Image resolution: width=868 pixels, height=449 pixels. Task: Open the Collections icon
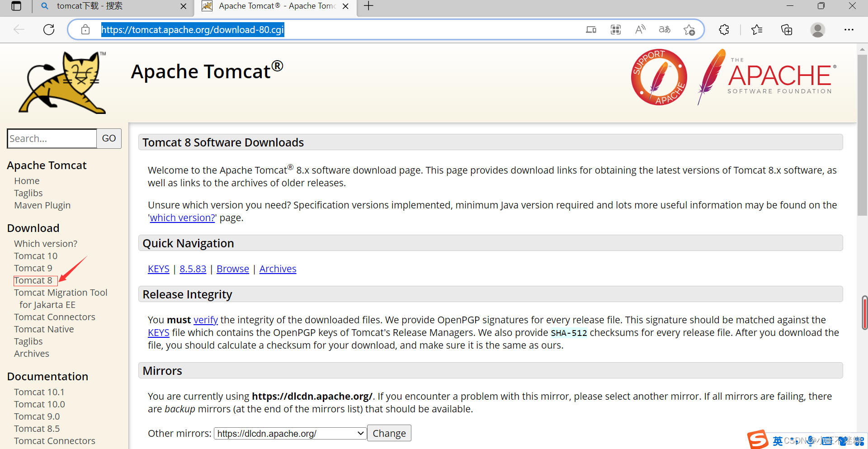pos(787,30)
